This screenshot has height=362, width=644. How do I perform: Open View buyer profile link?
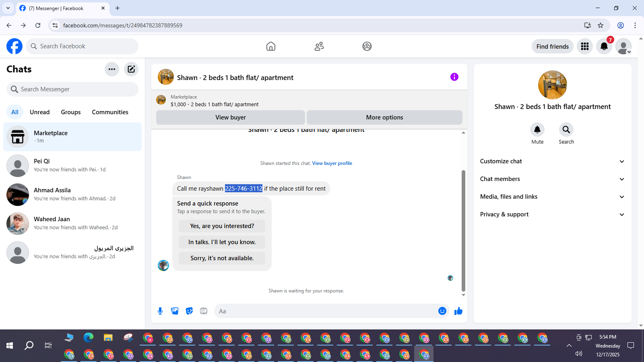coord(332,163)
